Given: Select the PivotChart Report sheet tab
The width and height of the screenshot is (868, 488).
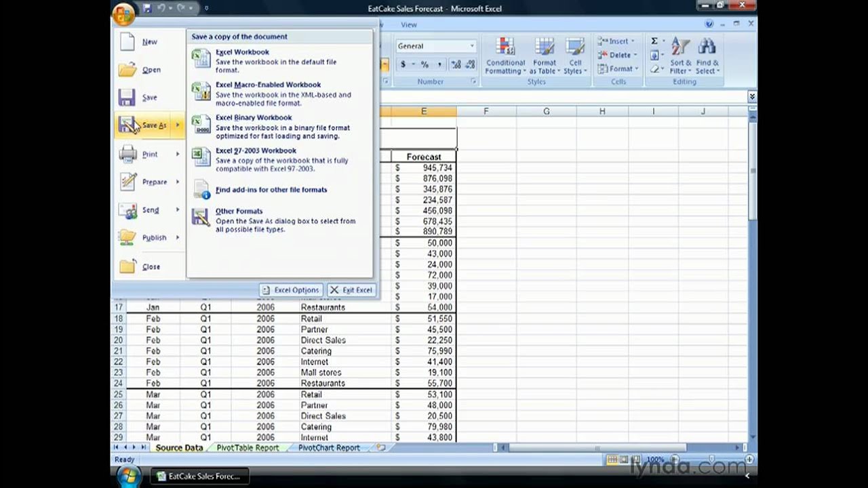Looking at the screenshot, I should tap(329, 447).
